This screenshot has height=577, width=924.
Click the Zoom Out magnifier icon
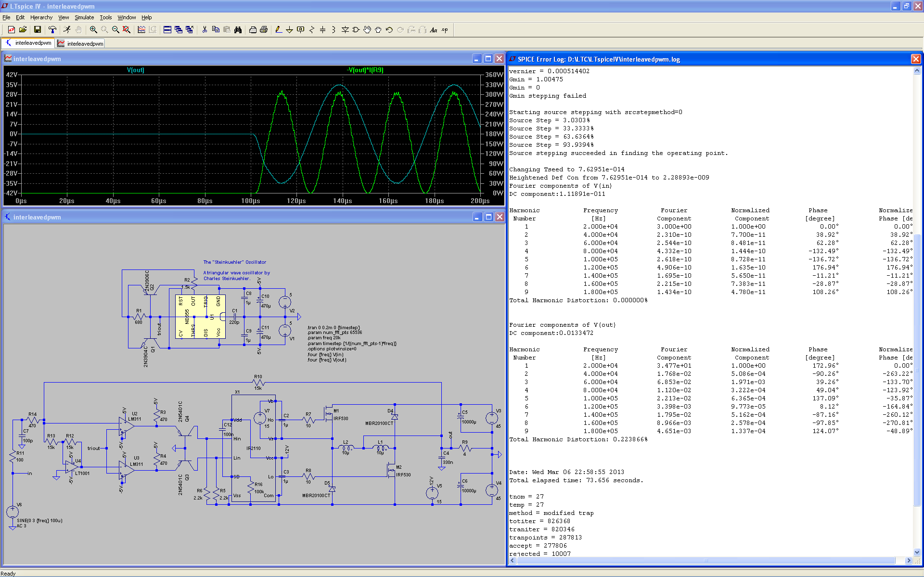[115, 30]
